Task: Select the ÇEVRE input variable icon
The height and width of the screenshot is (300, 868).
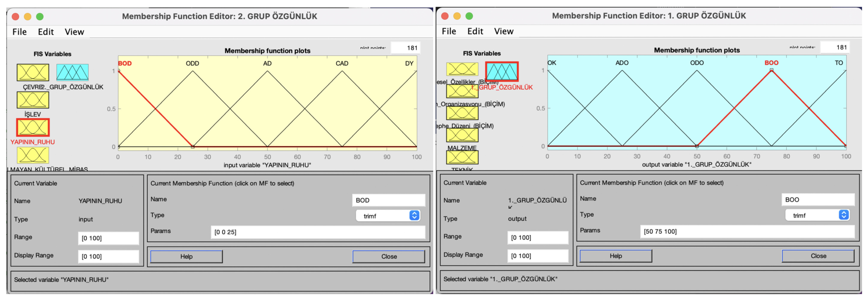Action: [x=33, y=72]
